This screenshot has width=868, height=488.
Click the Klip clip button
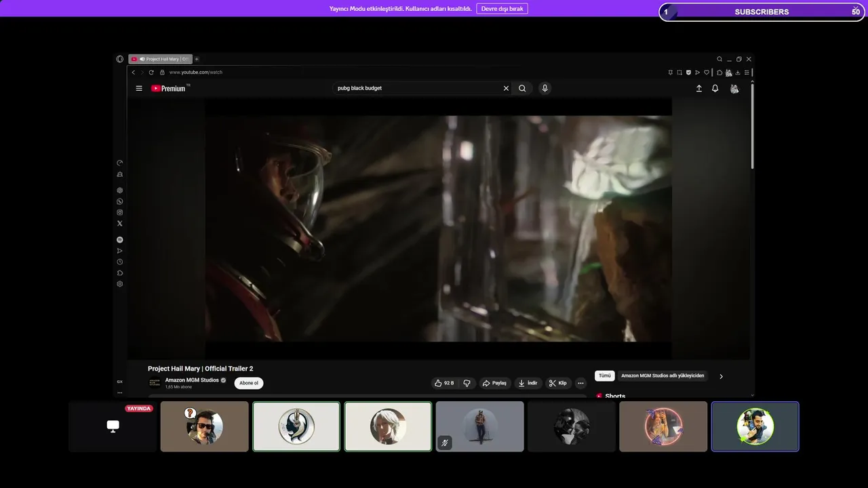pos(558,383)
